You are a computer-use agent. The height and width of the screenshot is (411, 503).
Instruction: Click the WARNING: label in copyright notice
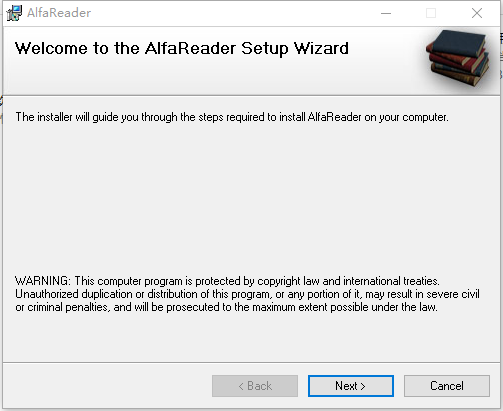pyautogui.click(x=43, y=281)
